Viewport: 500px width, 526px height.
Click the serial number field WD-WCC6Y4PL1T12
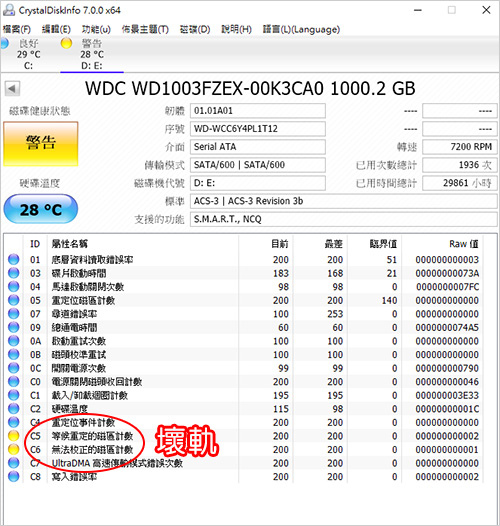[258, 129]
